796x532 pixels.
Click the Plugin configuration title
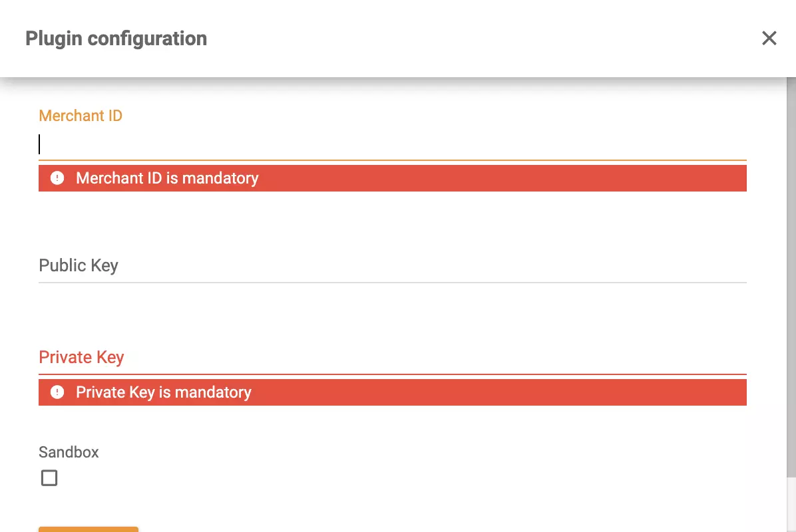(116, 38)
